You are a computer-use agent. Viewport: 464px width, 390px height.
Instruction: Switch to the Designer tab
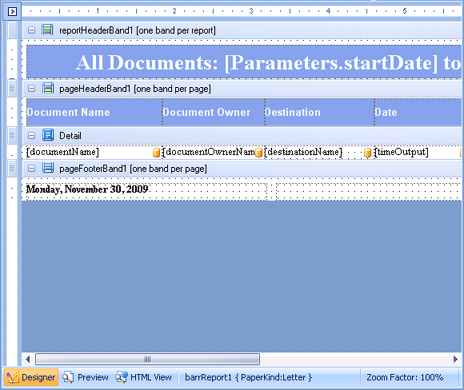click(x=31, y=377)
